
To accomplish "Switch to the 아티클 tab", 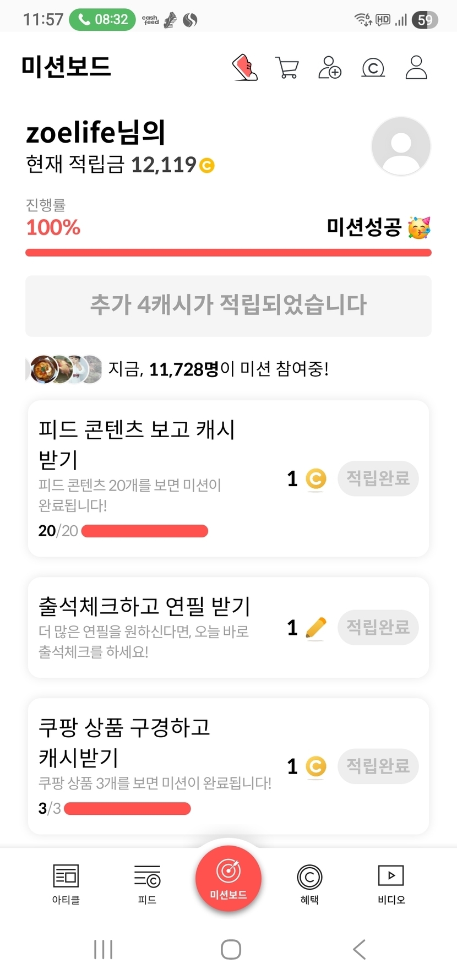I will coord(66,884).
